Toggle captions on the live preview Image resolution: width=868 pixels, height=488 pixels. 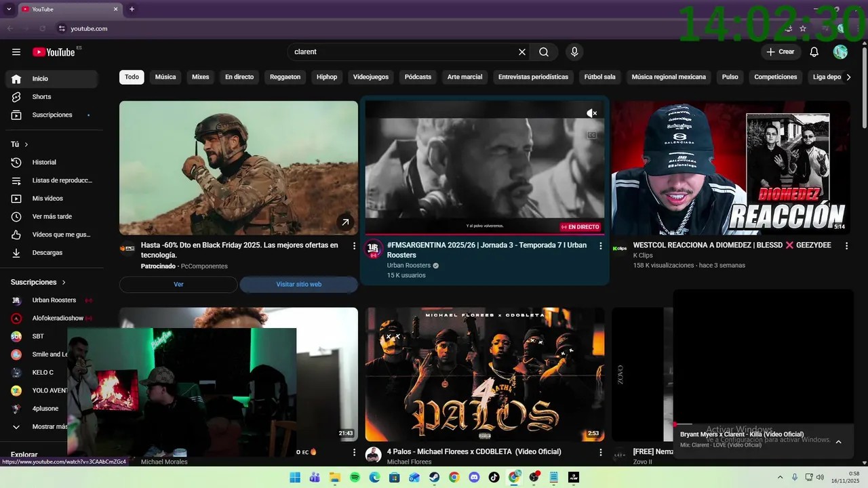tap(591, 135)
